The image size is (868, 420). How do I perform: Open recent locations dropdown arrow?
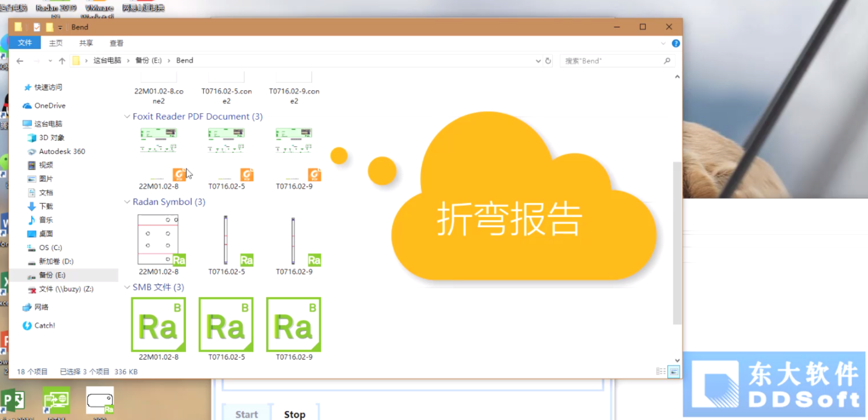pyautogui.click(x=50, y=61)
